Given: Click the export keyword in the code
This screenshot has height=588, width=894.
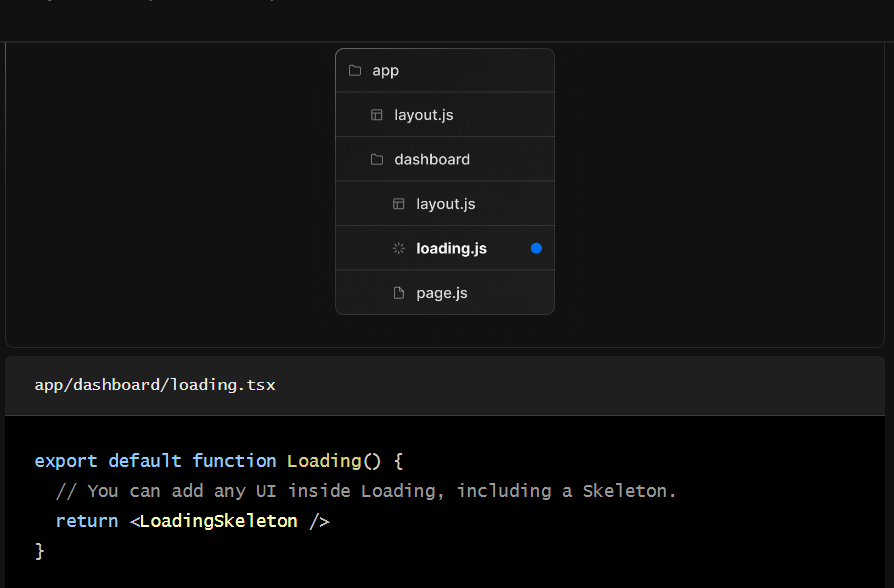Looking at the screenshot, I should point(66,461).
